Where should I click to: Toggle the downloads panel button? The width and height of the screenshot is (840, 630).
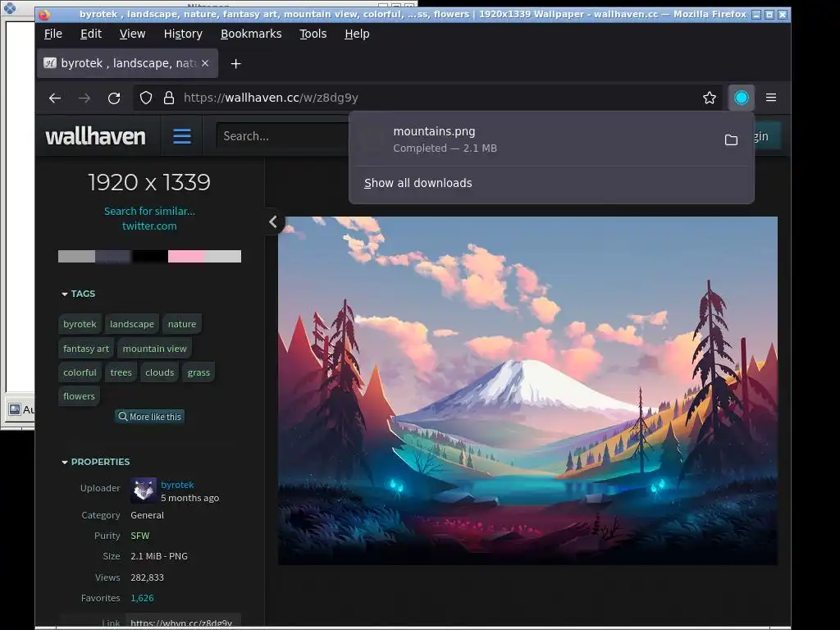(x=742, y=98)
